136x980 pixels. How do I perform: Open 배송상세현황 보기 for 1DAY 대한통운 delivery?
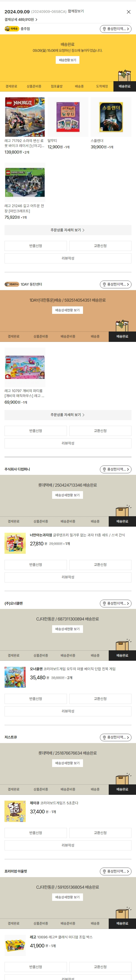click(x=68, y=310)
